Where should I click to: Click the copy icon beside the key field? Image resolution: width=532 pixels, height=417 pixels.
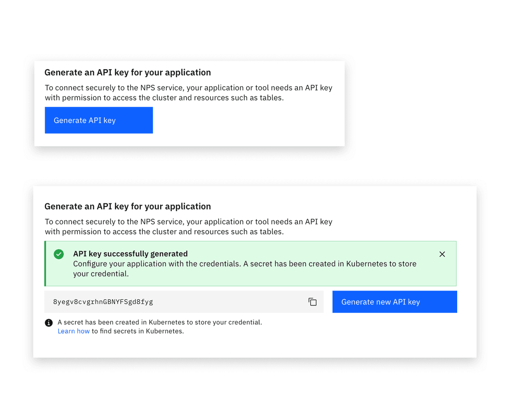coord(313,302)
